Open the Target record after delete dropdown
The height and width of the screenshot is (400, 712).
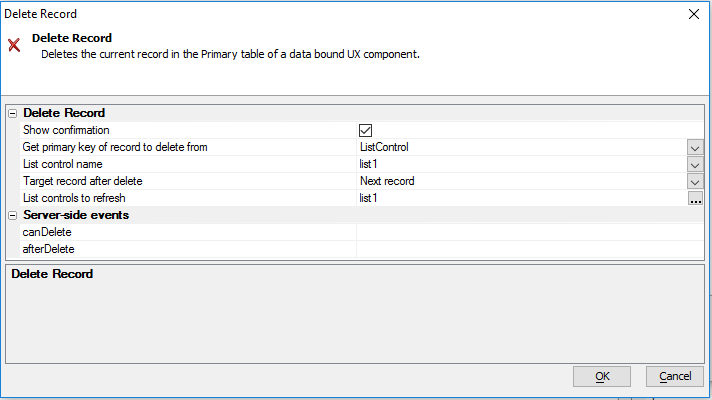point(695,182)
